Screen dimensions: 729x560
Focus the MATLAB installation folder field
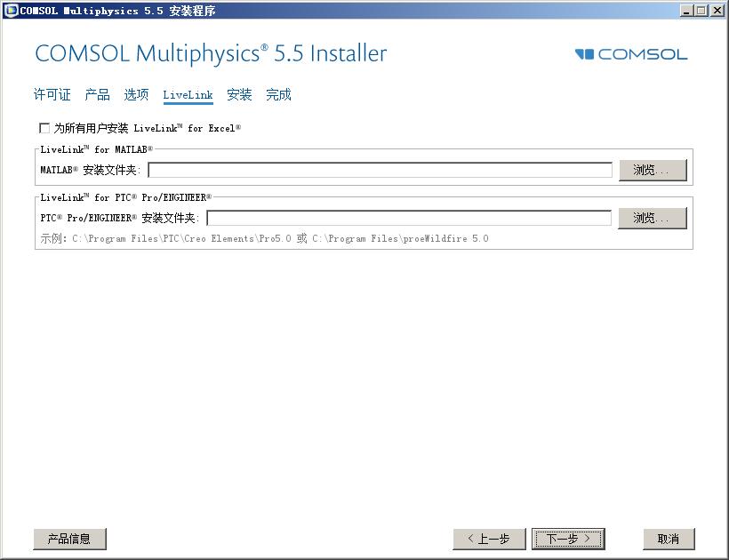pos(380,170)
